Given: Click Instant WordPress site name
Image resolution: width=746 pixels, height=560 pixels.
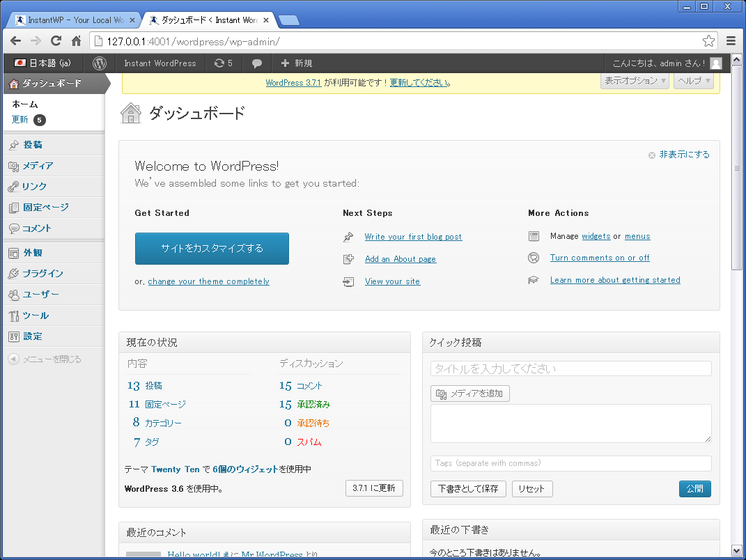Looking at the screenshot, I should point(160,63).
